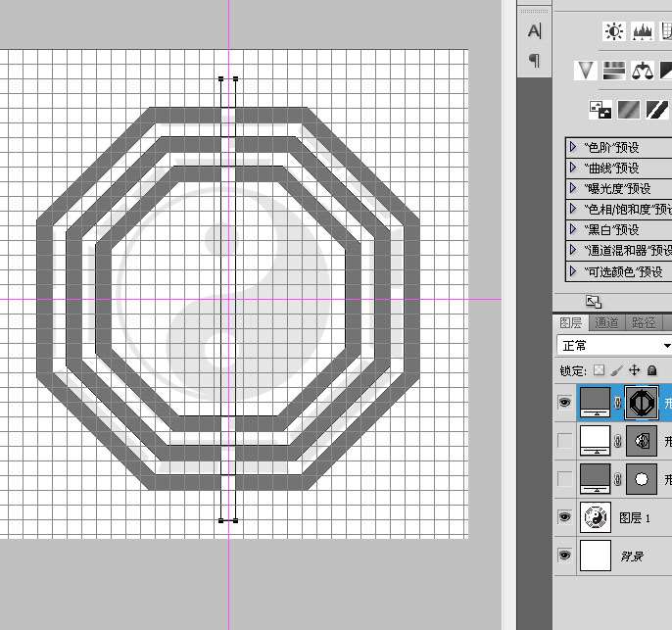672x630 pixels.
Task: Show the white-fill shape layer
Action: (565, 441)
